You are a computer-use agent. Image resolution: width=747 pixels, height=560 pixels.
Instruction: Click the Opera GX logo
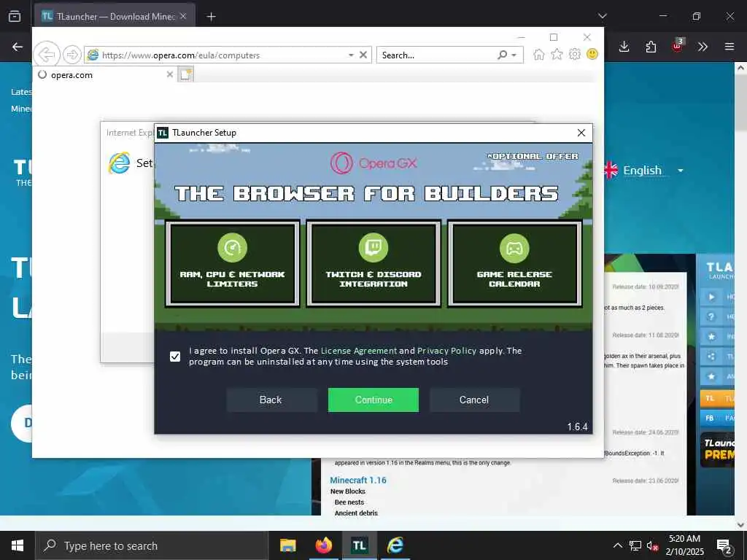coord(373,163)
